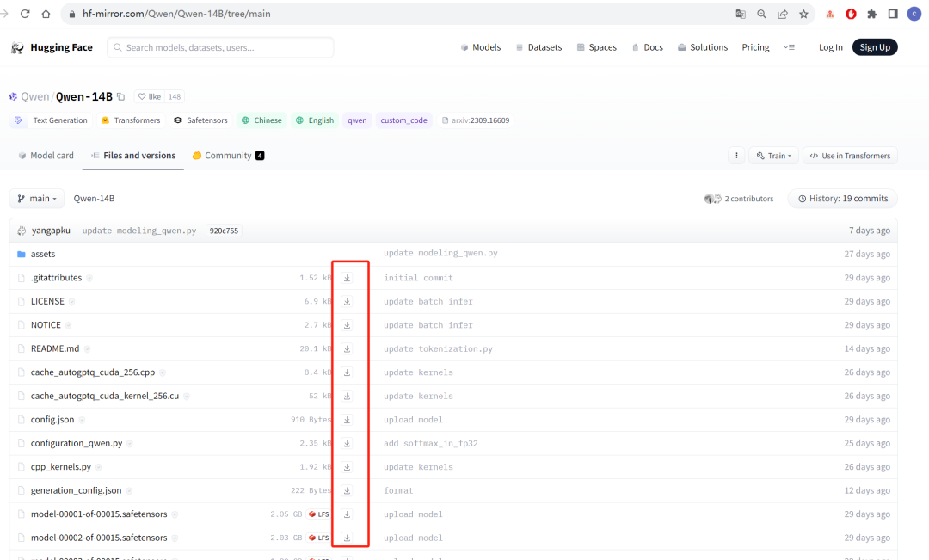Click the Chinese language tag
The width and height of the screenshot is (929, 560).
[x=261, y=120]
